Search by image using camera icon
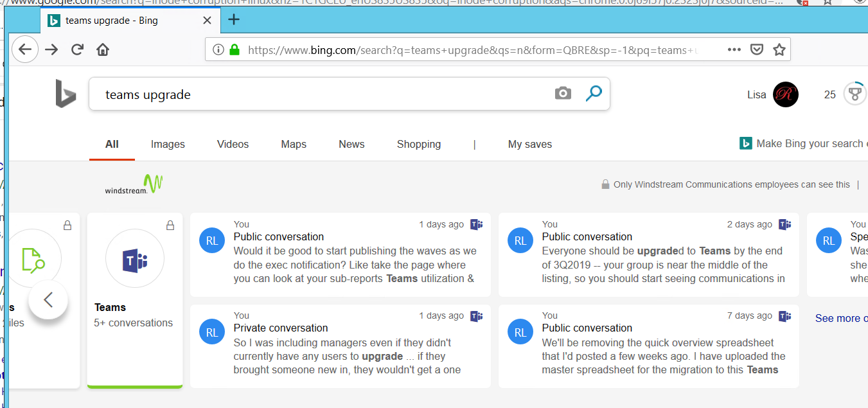 [563, 94]
